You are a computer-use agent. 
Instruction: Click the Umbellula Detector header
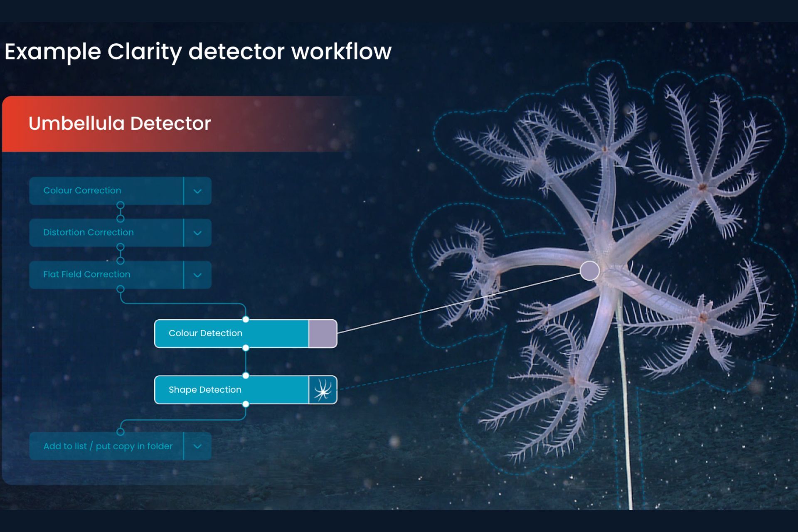click(x=120, y=124)
